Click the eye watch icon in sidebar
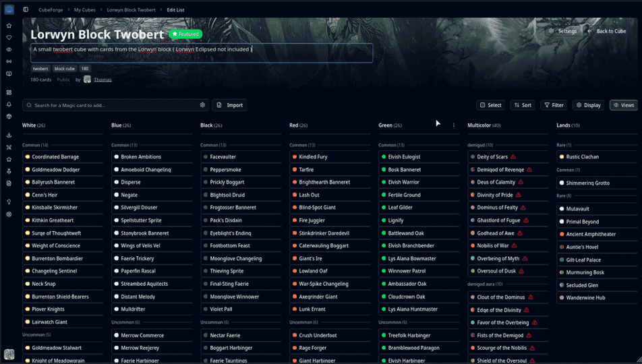This screenshot has height=364, width=642. click(x=9, y=49)
